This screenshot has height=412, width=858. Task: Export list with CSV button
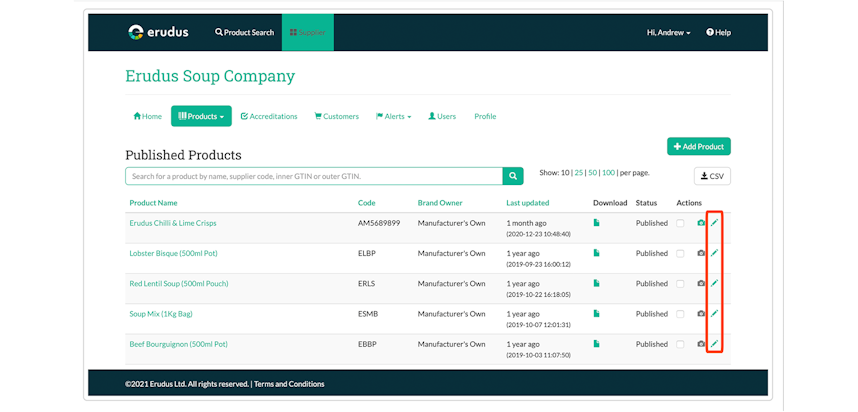point(712,176)
